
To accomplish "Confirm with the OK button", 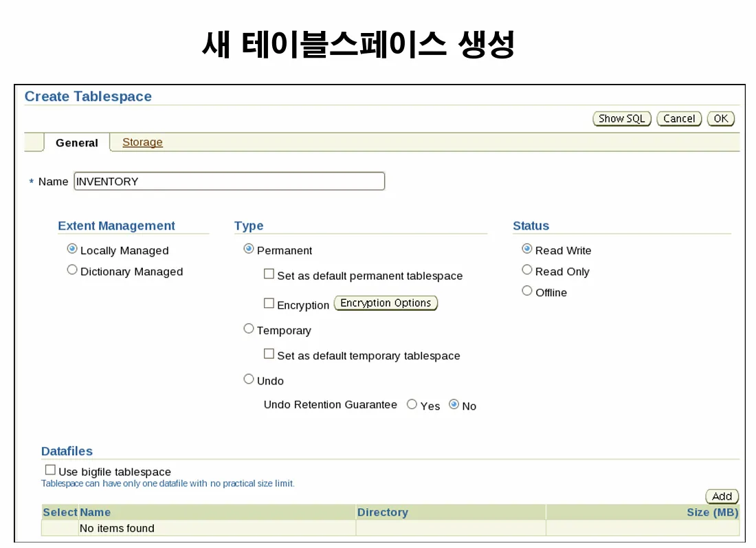I will pyautogui.click(x=721, y=119).
